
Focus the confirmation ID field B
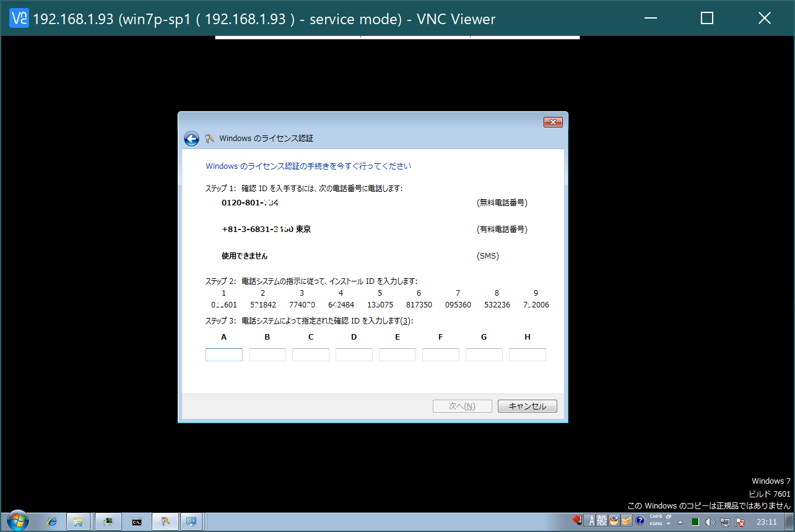pos(267,354)
